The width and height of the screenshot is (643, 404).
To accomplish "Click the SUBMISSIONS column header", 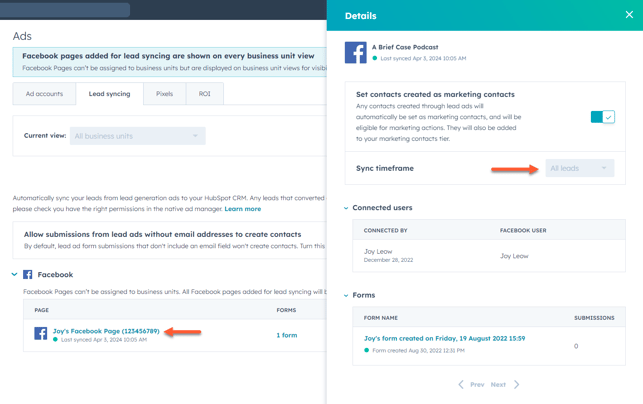I will pyautogui.click(x=594, y=318).
